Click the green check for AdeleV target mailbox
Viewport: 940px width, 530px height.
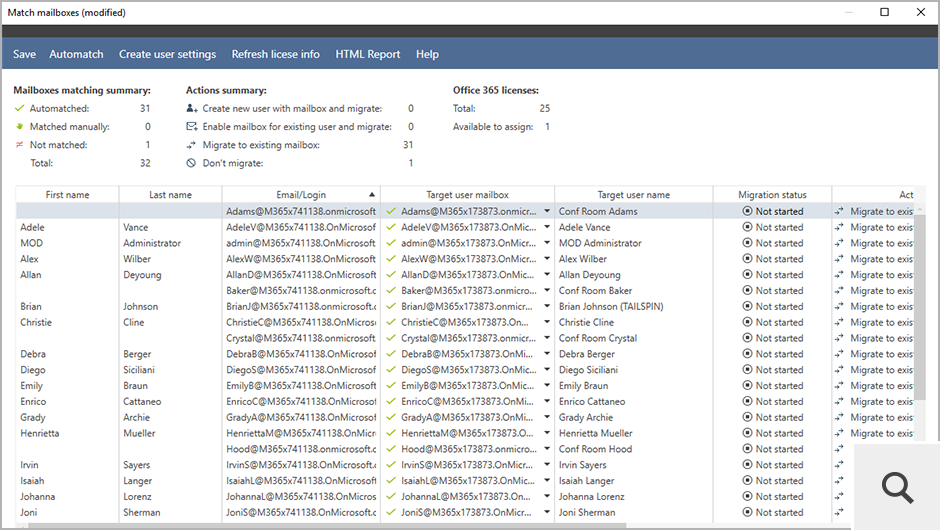[391, 227]
